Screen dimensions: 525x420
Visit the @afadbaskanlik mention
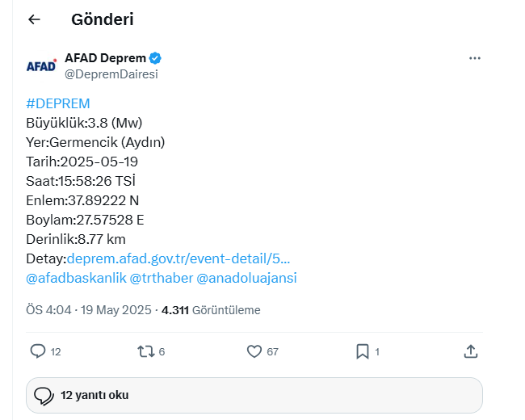[77, 278]
